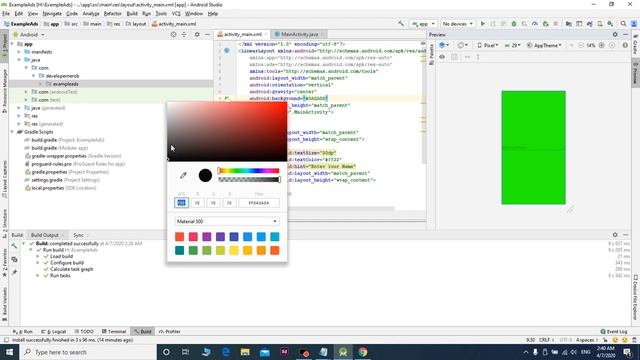The image size is (640, 360).
Task: Switch to activity_main.xml tab
Action: click(242, 34)
